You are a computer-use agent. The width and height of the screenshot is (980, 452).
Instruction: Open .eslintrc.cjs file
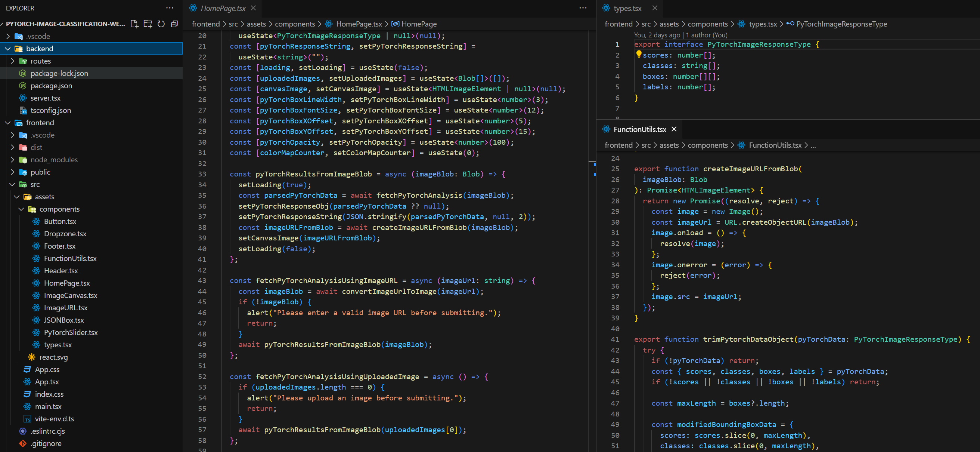(91, 431)
